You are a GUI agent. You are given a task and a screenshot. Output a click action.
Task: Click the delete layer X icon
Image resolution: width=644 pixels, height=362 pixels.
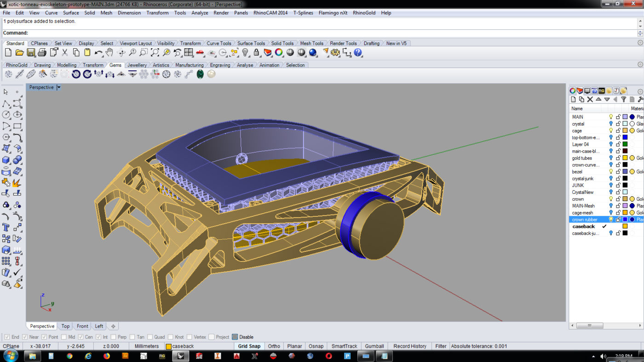(590, 99)
